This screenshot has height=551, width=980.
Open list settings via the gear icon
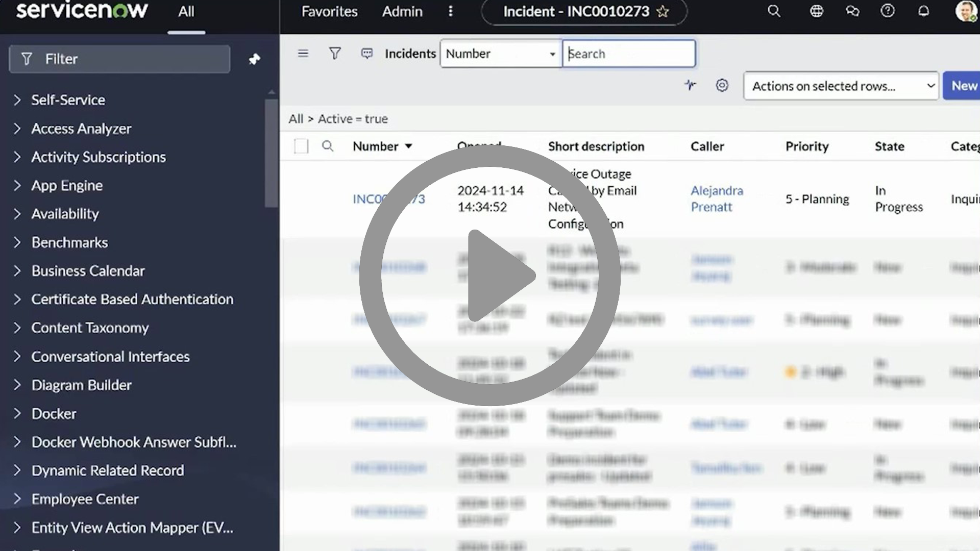tap(722, 86)
